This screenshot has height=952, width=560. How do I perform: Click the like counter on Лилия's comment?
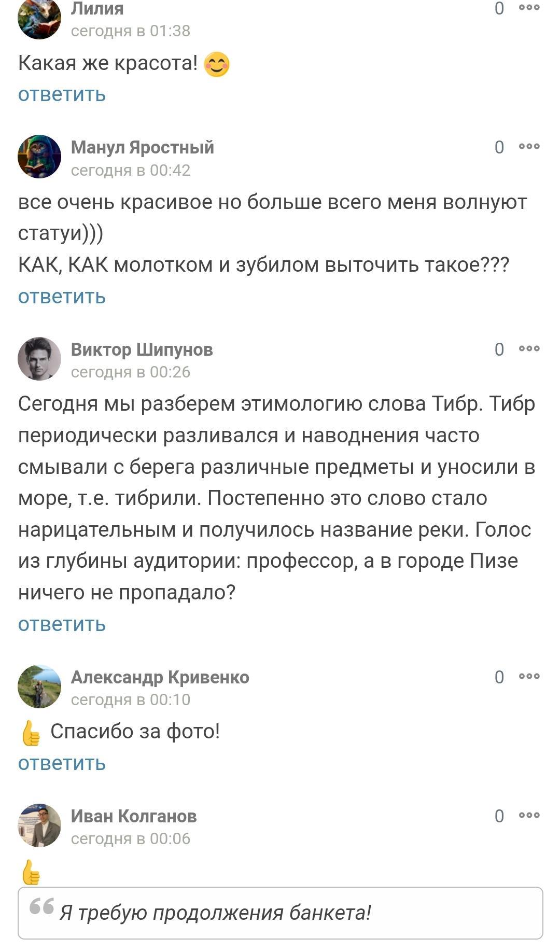[x=499, y=8]
